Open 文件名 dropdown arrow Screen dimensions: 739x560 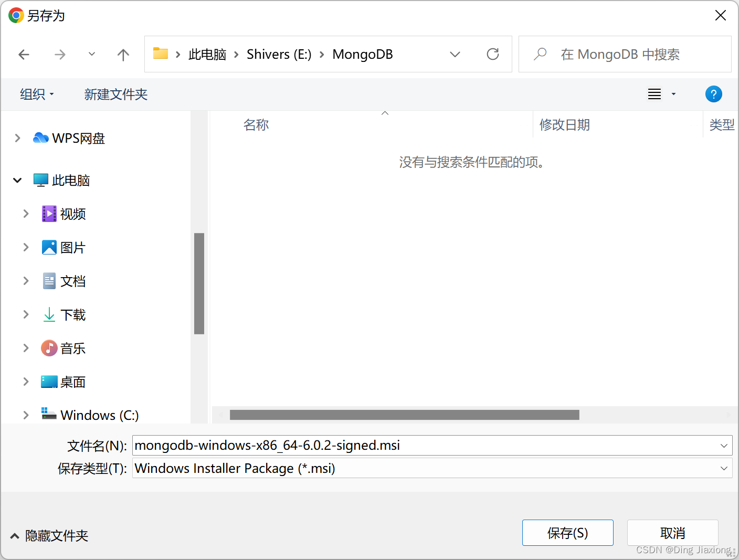click(x=724, y=446)
